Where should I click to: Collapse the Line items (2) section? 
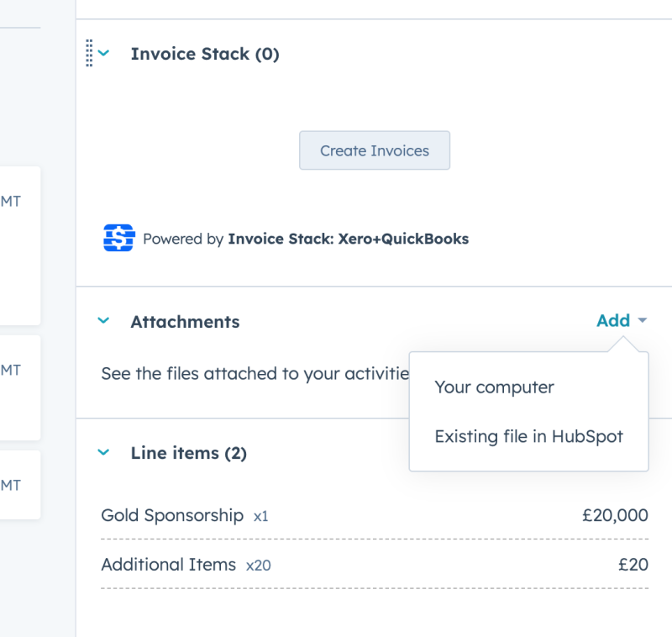click(x=104, y=452)
